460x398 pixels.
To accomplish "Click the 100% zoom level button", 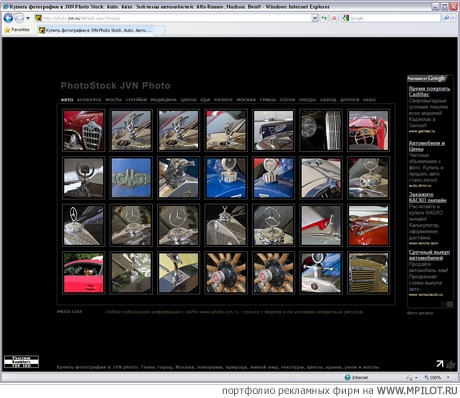I will coord(433,377).
